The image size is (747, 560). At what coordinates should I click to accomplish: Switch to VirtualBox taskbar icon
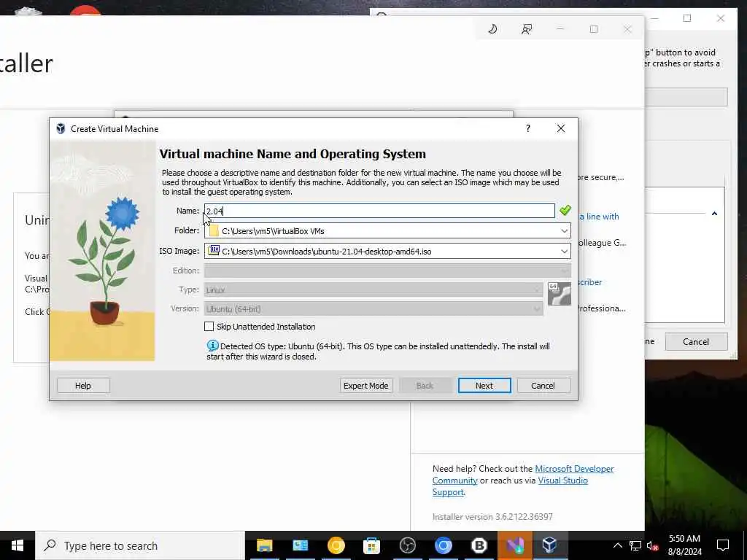[550, 545]
